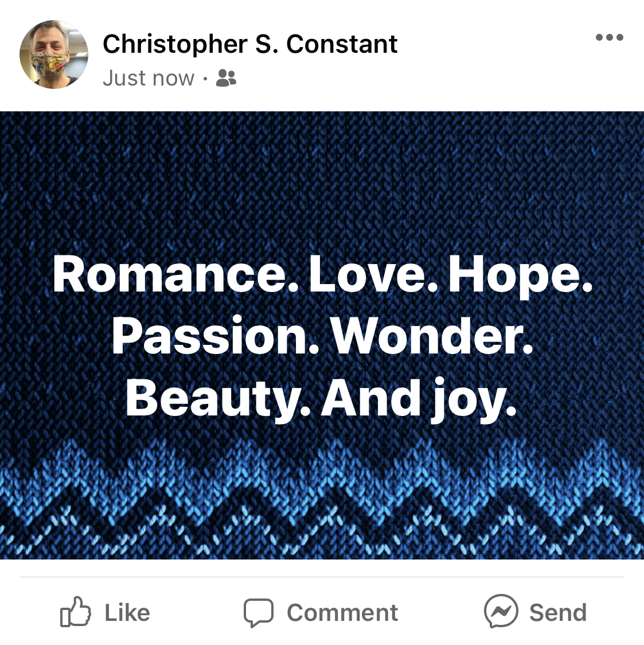Click the word "joy" in the post
This screenshot has width=644, height=645.
(x=468, y=399)
